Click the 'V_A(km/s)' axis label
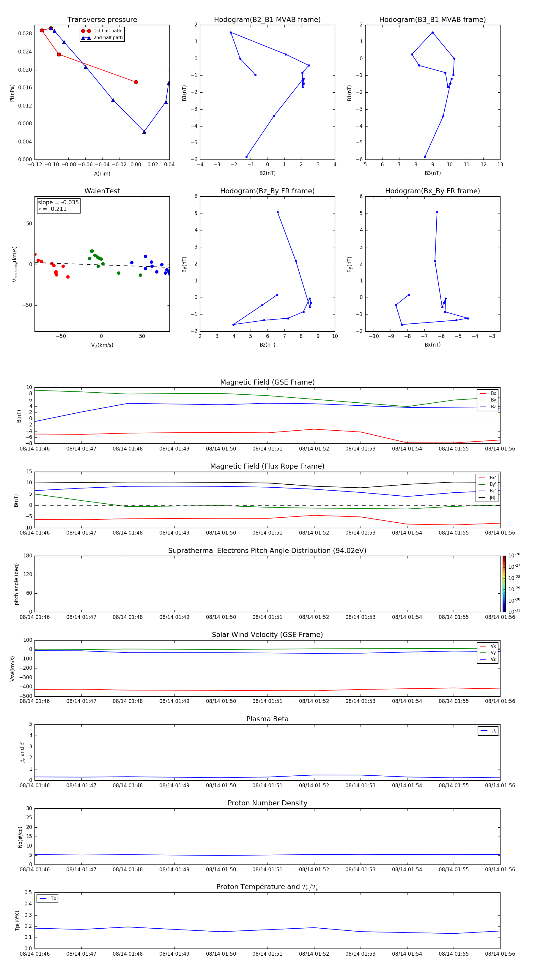535x980 pixels. coord(102,345)
